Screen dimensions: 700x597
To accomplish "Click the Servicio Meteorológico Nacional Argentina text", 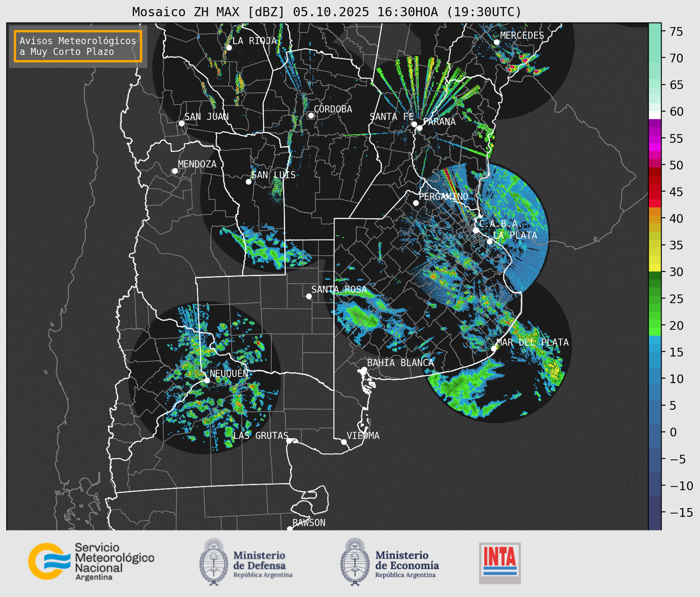I will pos(115,561).
